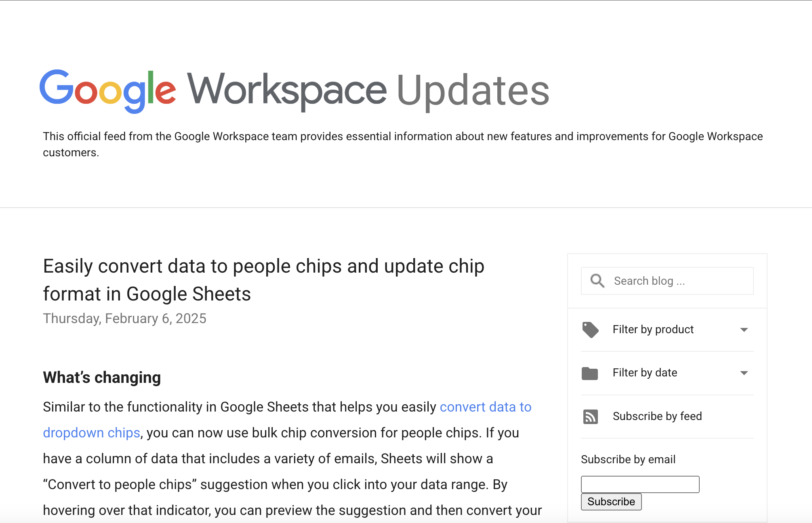Click the folder icon beside Filter by date
Screen dimensions: 812x523
[x=591, y=373]
